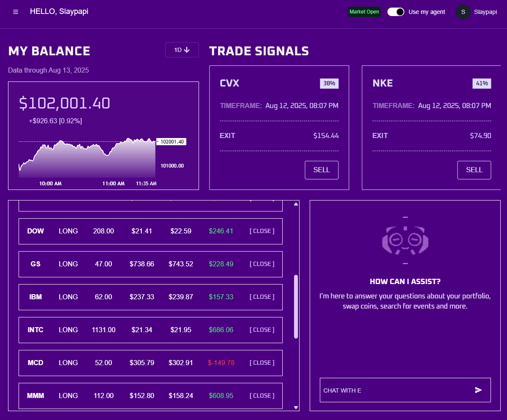Click the DOW profit value $246.41
Viewport: 507px width, 420px height.
coord(221,231)
